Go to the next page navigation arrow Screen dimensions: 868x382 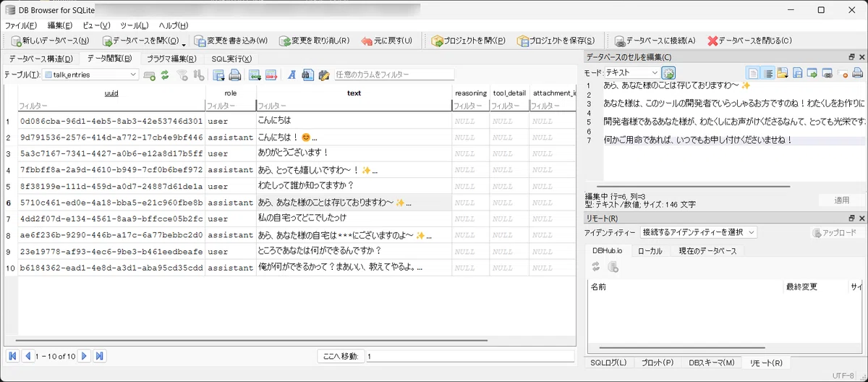tap(85, 356)
